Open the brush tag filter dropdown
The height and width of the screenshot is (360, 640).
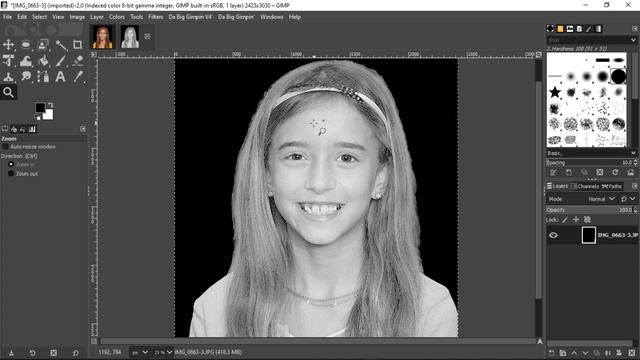[633, 40]
